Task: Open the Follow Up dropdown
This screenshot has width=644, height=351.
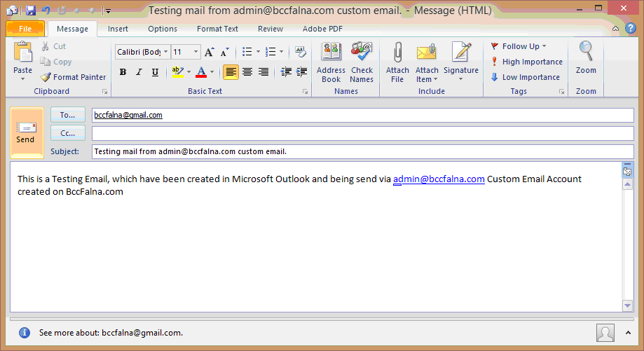Action: (x=519, y=46)
